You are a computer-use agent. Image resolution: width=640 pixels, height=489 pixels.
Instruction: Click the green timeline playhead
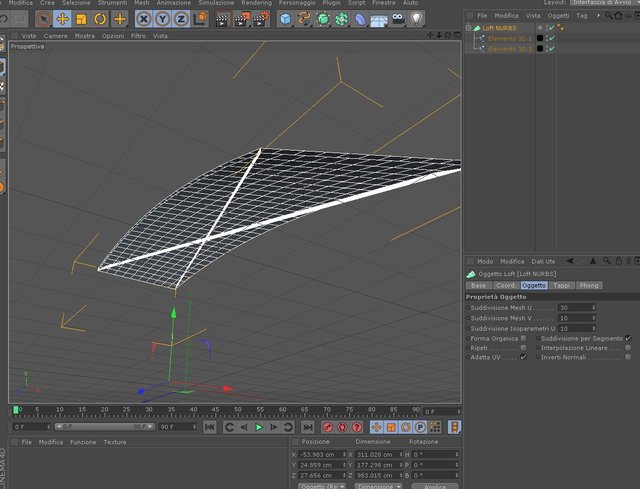[x=16, y=409]
